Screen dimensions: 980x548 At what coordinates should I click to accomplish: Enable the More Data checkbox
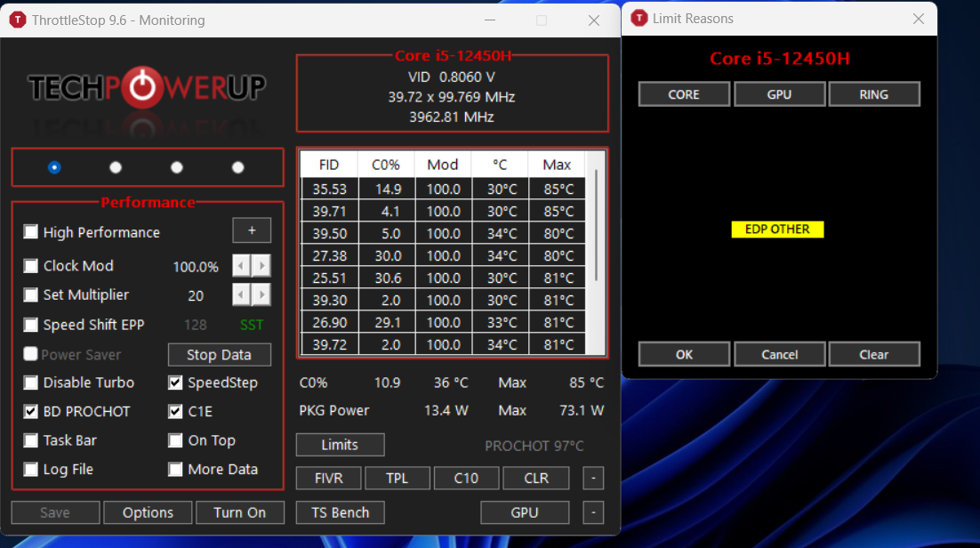click(175, 469)
